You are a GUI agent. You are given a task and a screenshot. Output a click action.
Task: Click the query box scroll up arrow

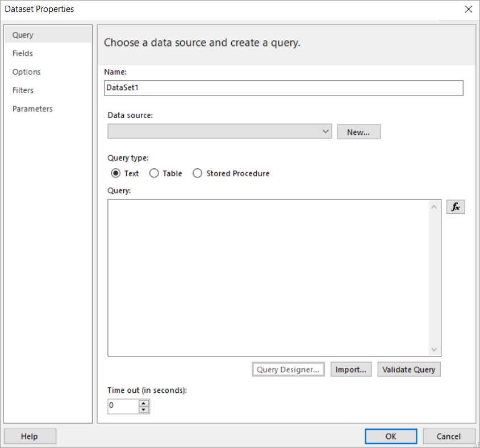(434, 207)
